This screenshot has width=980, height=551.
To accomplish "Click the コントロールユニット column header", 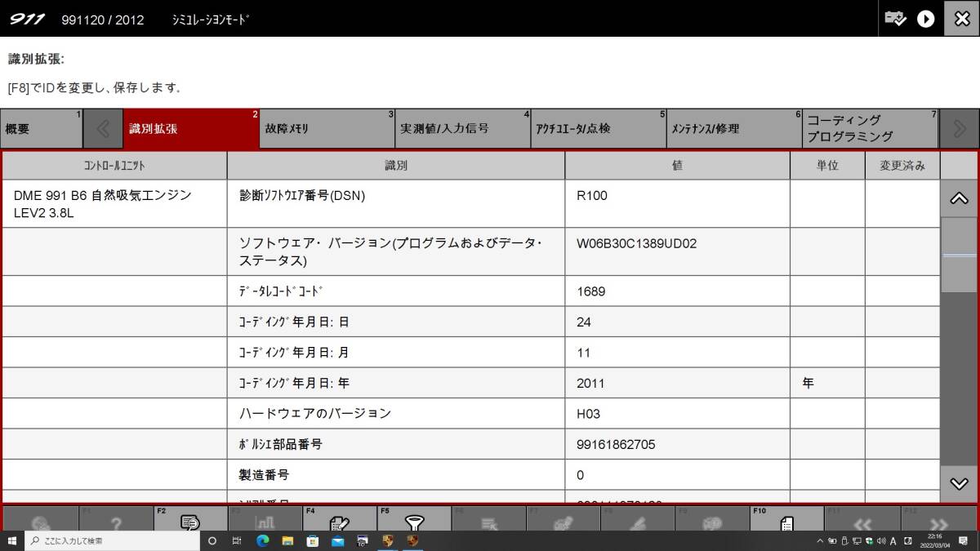I will pyautogui.click(x=114, y=166).
